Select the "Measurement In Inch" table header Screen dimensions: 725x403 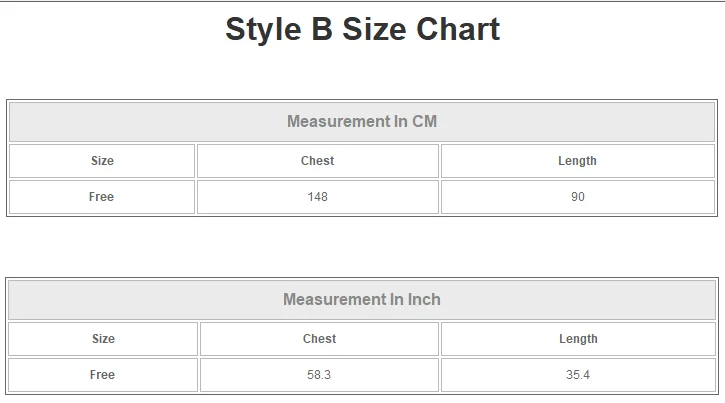click(362, 300)
